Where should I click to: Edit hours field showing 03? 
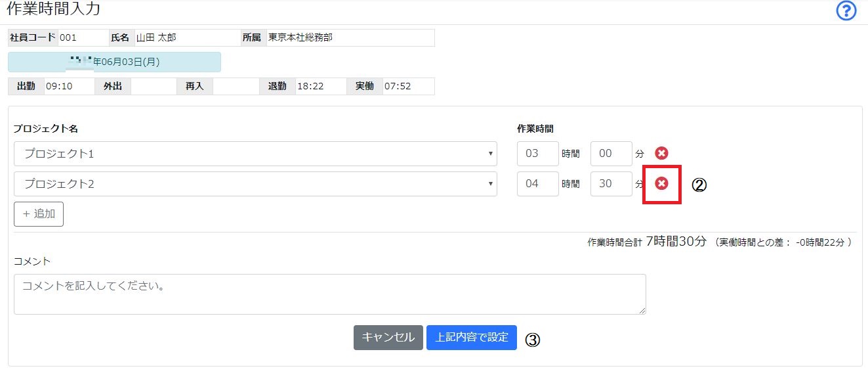tap(538, 154)
